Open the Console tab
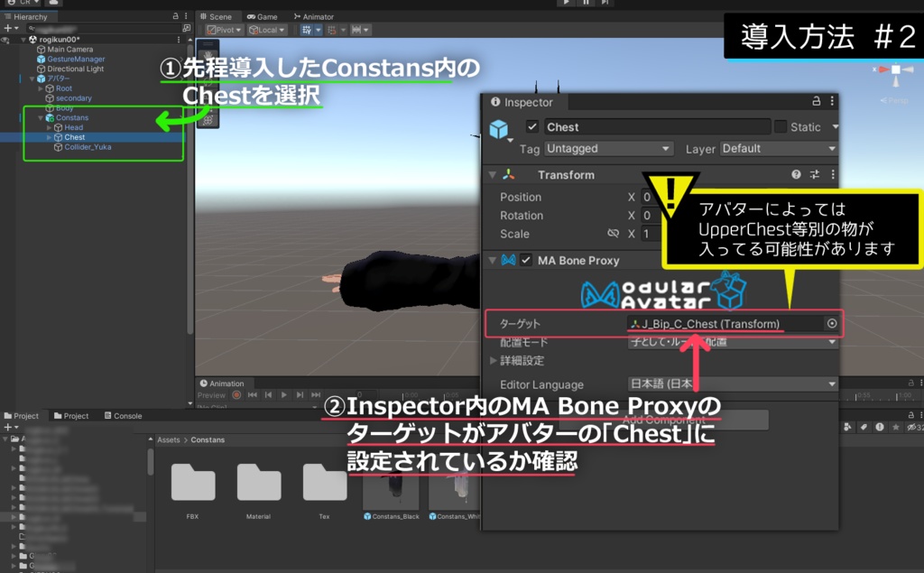924x573 pixels. pos(123,416)
